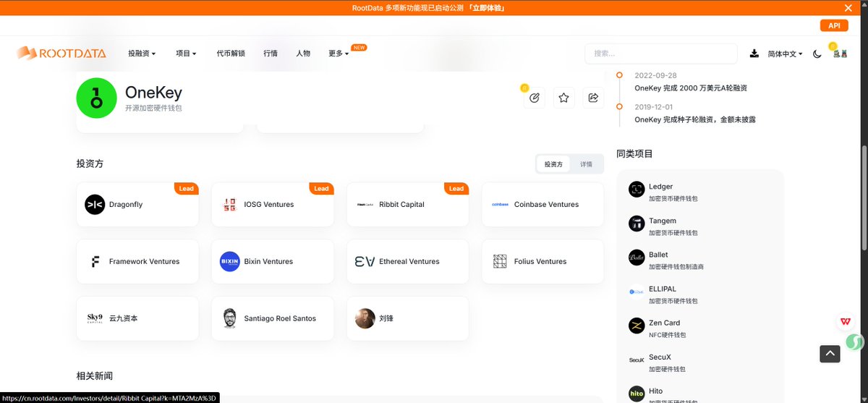Image resolution: width=868 pixels, height=403 pixels.
Task: Switch to the 投资方 tab
Action: point(553,164)
